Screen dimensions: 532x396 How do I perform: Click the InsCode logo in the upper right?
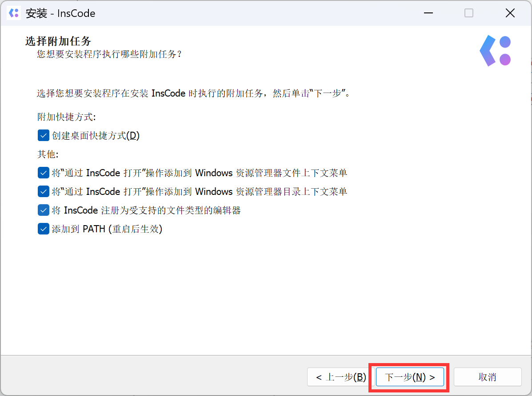click(495, 50)
